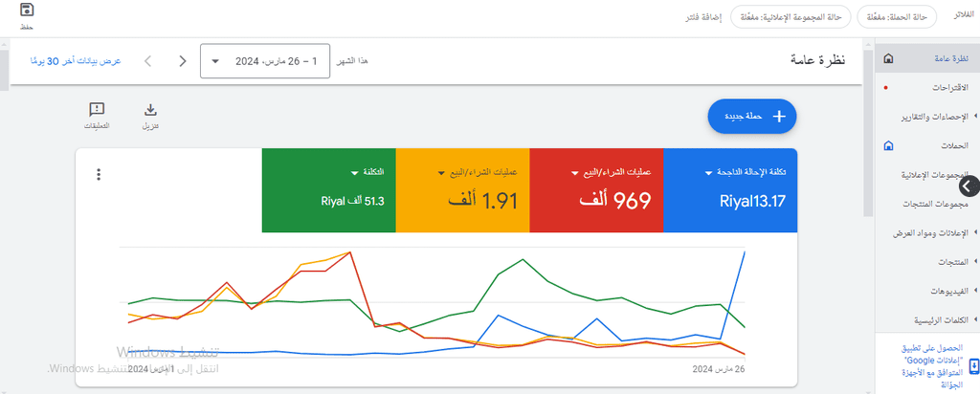Open the three-dot chart options menu
980x394 pixels.
pos(99,175)
